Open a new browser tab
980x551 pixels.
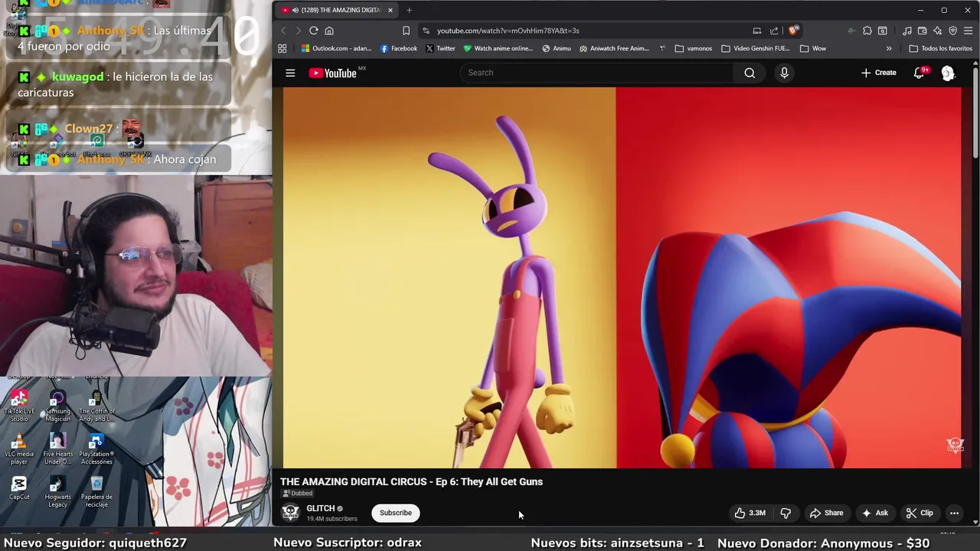tap(409, 10)
